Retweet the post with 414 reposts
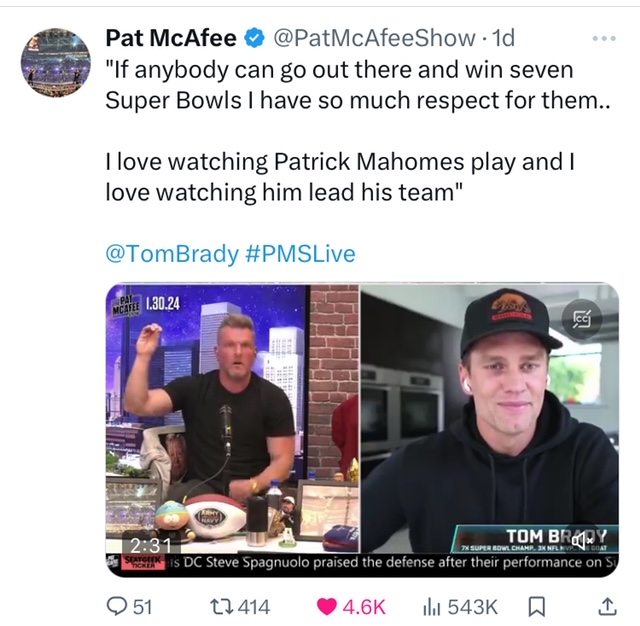 [221, 606]
